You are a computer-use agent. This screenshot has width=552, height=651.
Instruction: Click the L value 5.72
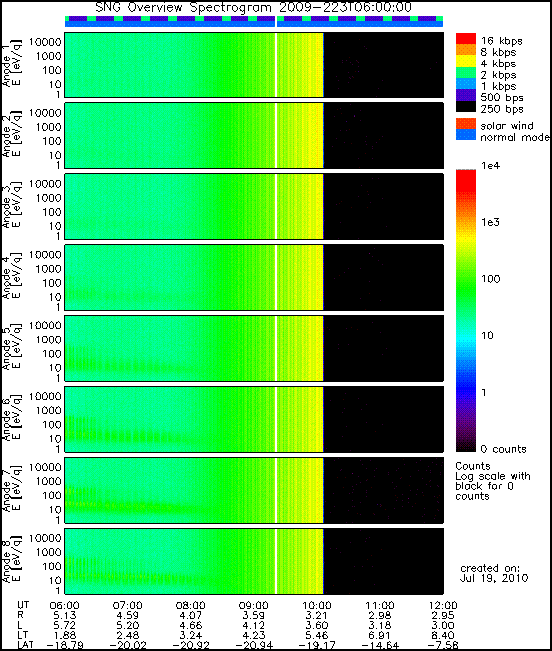tap(65, 626)
